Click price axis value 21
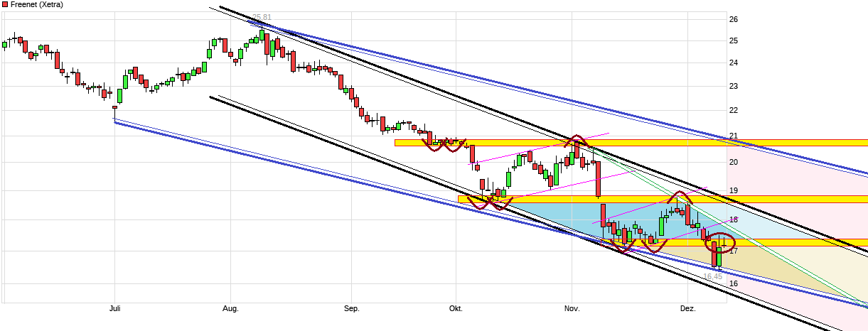The height and width of the screenshot is (331, 868). (733, 136)
